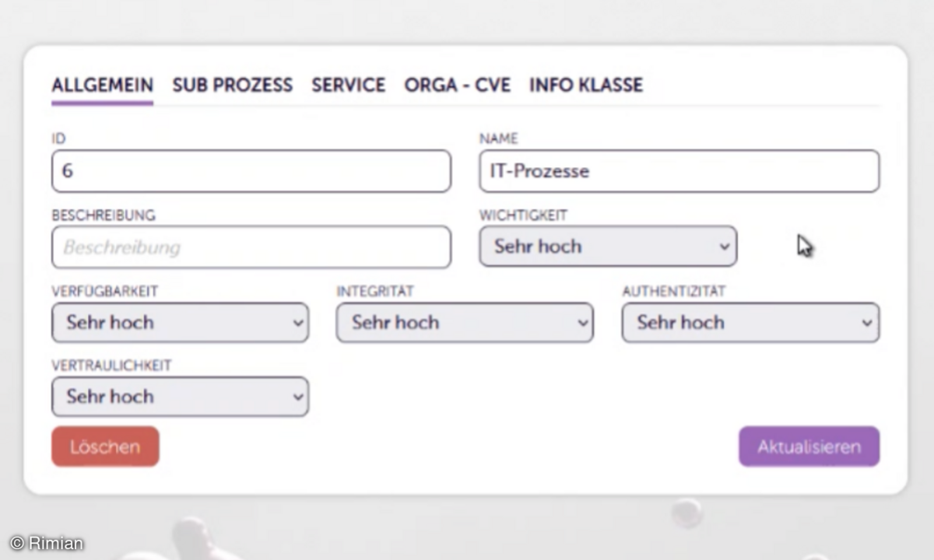This screenshot has width=934, height=560.
Task: Focus the Beschreibung text field
Action: pos(251,247)
